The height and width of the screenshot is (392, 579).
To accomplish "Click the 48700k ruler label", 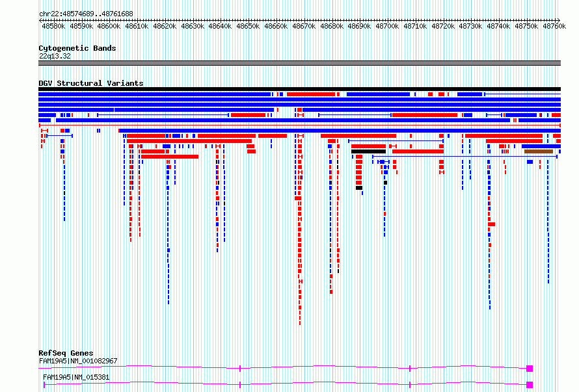I will point(387,26).
